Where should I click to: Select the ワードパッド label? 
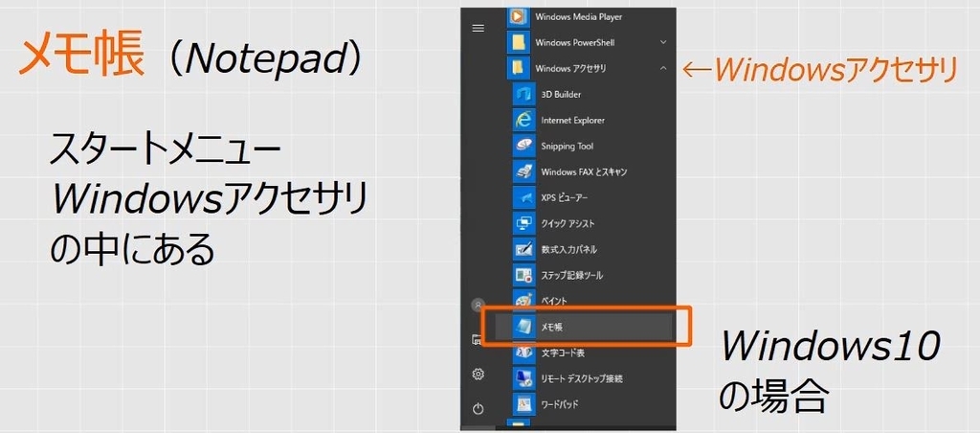[559, 404]
